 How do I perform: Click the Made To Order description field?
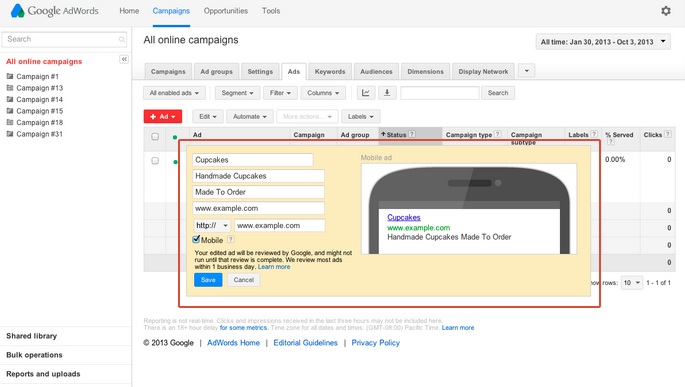point(258,192)
